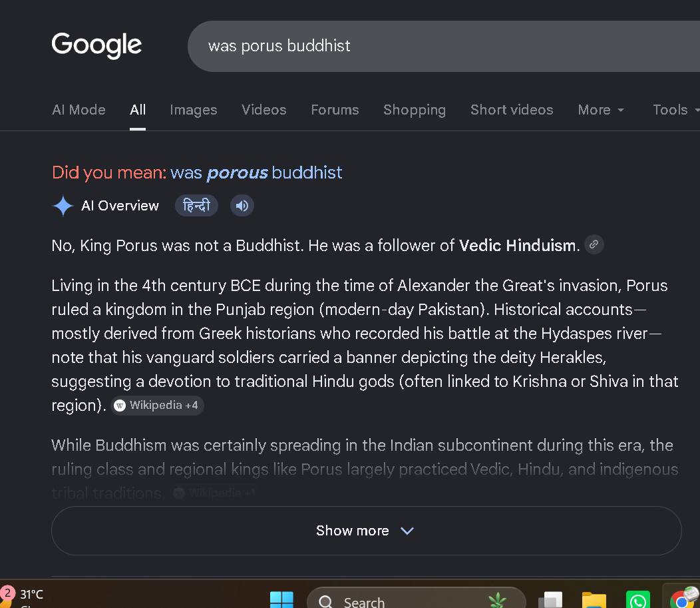Switch to AI Mode tab

[79, 109]
